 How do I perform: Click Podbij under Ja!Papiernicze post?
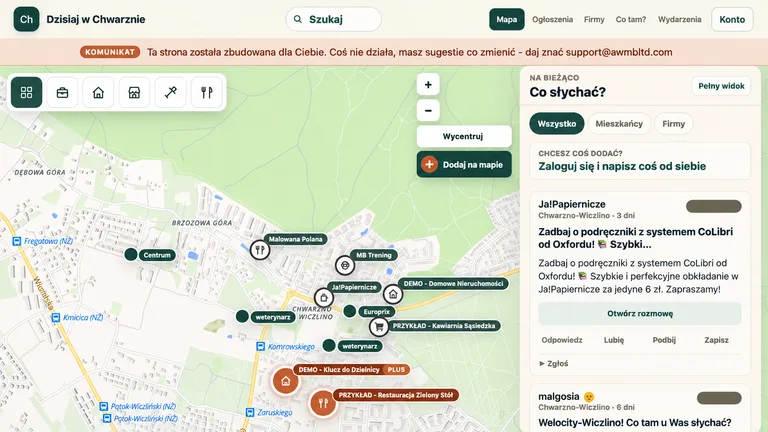pyautogui.click(x=664, y=340)
